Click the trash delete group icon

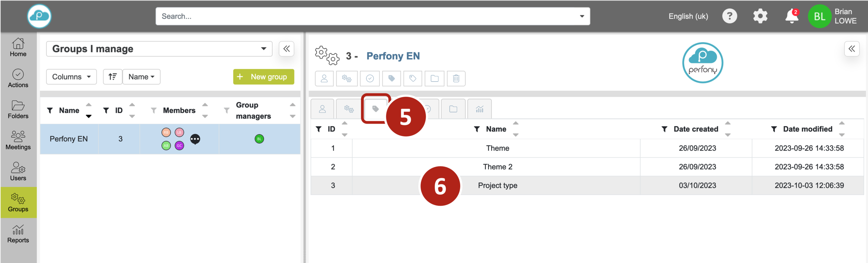click(x=456, y=78)
